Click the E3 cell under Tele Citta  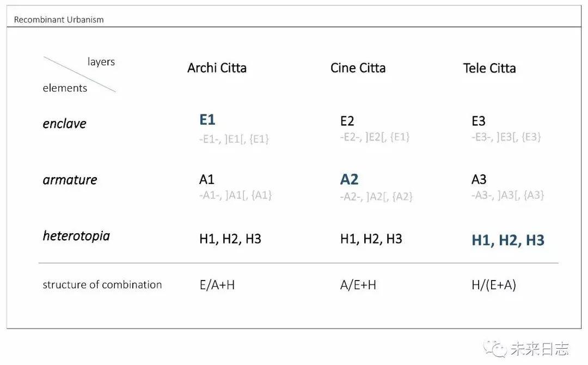tap(479, 121)
